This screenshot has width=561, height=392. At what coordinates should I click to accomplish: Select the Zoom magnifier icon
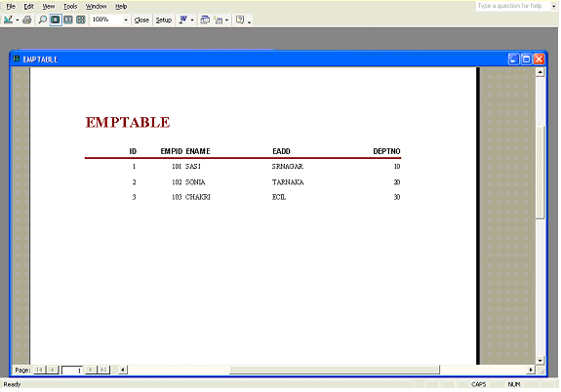click(42, 20)
